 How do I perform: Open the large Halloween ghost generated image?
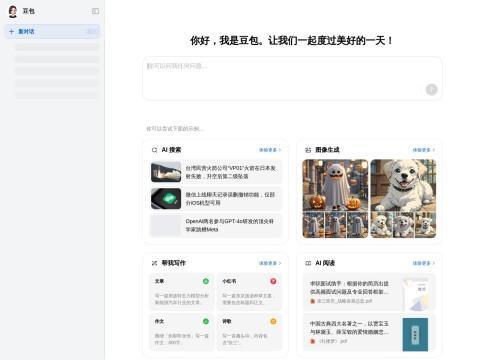[335, 185]
